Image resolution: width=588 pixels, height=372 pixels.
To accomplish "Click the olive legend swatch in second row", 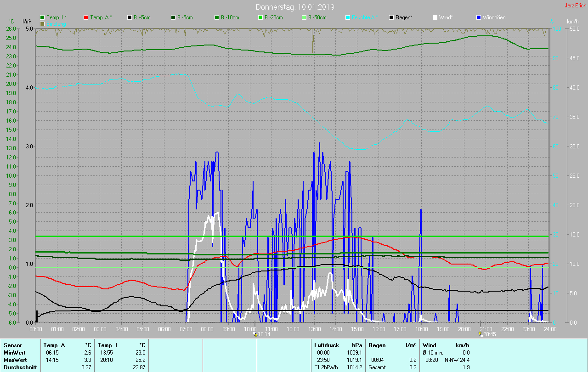I will click(42, 23).
